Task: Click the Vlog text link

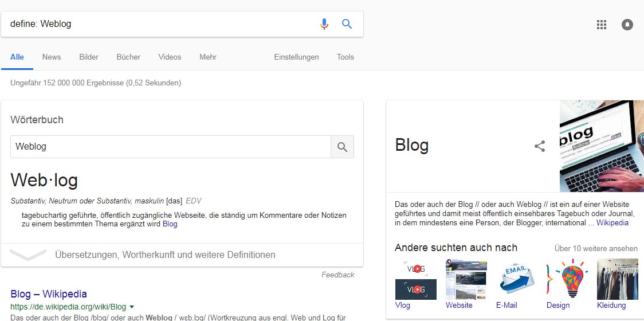Action: click(x=402, y=306)
